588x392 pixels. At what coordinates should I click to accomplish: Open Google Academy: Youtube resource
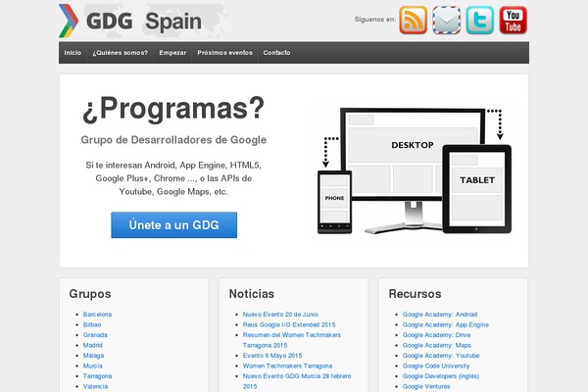click(441, 356)
